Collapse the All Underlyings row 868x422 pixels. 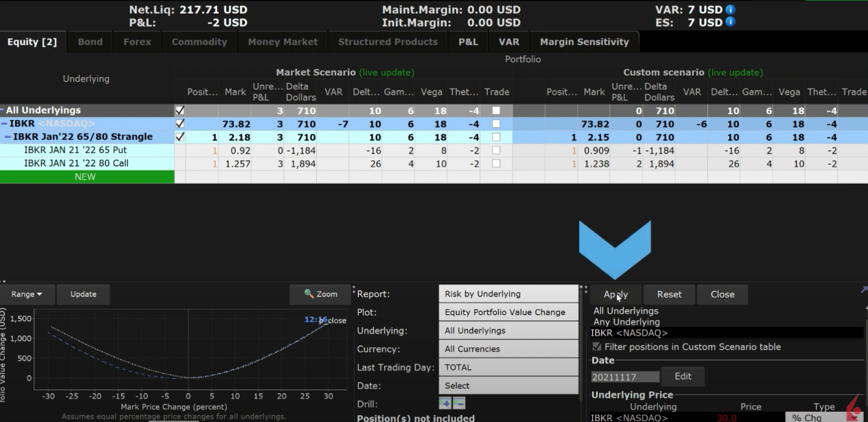click(3, 110)
